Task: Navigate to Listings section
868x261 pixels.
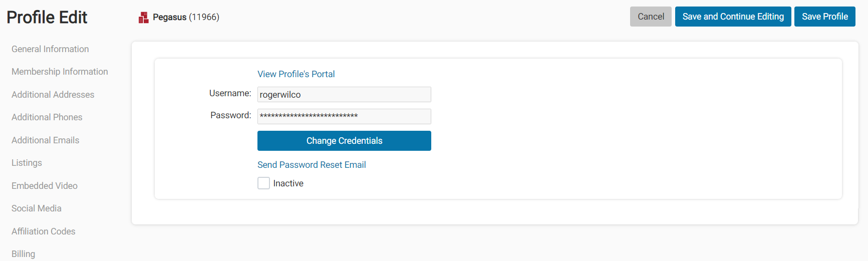Action: tap(27, 163)
